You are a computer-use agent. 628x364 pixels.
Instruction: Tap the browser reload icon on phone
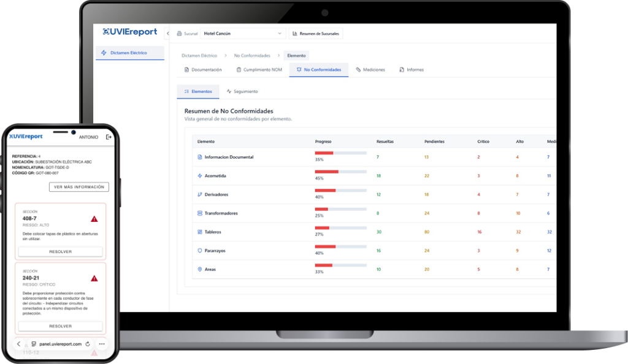pyautogui.click(x=88, y=344)
